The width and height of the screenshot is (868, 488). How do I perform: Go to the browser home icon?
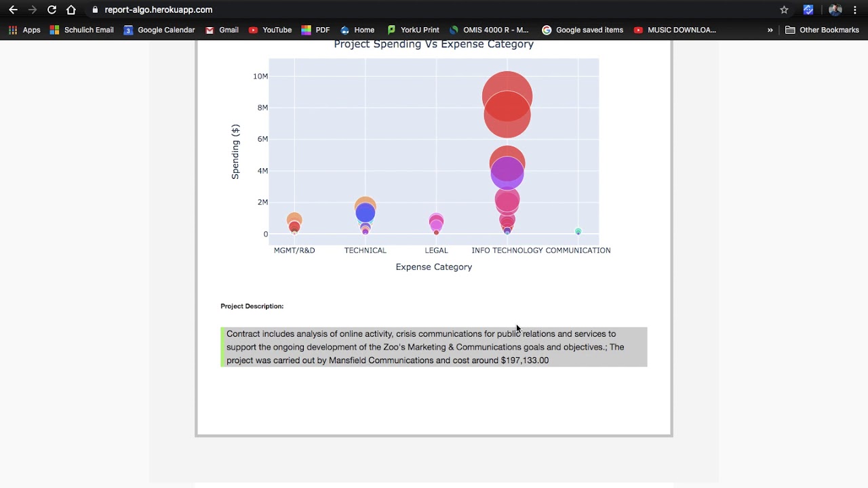[x=71, y=9]
